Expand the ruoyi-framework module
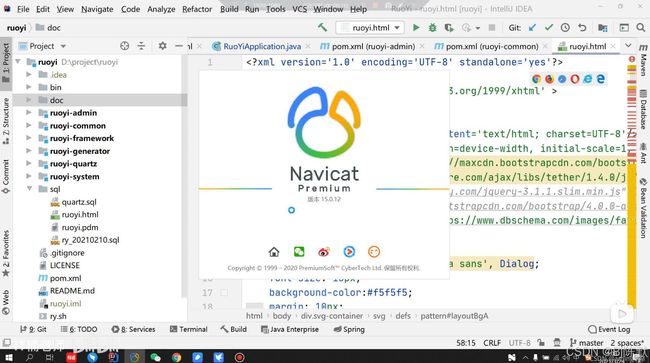 pyautogui.click(x=29, y=138)
